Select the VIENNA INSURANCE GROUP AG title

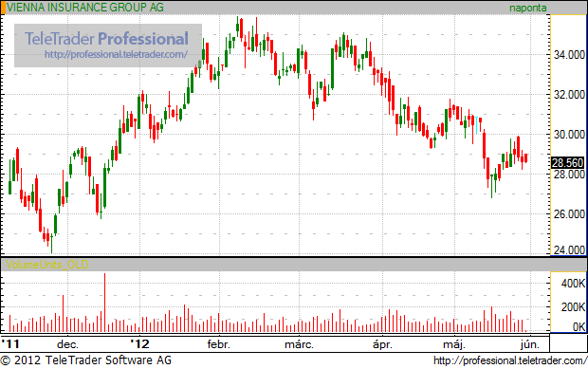(x=85, y=8)
